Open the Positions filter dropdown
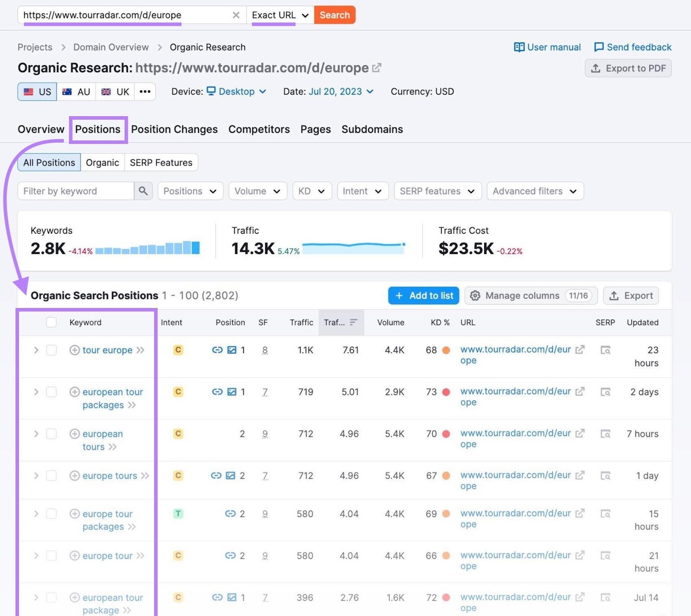 pyautogui.click(x=190, y=191)
